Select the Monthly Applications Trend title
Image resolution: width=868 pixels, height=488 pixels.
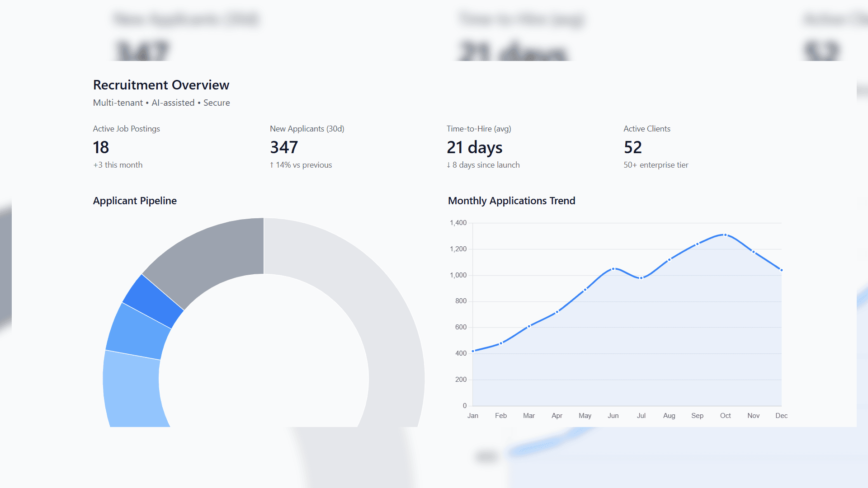tap(511, 201)
